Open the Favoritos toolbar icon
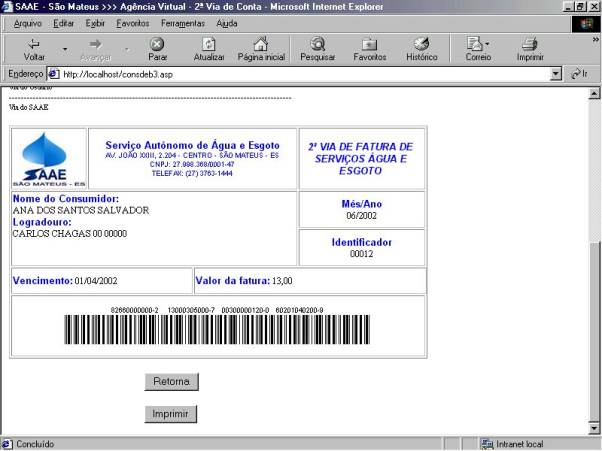Viewport: 602px width, 451px height. click(x=369, y=44)
